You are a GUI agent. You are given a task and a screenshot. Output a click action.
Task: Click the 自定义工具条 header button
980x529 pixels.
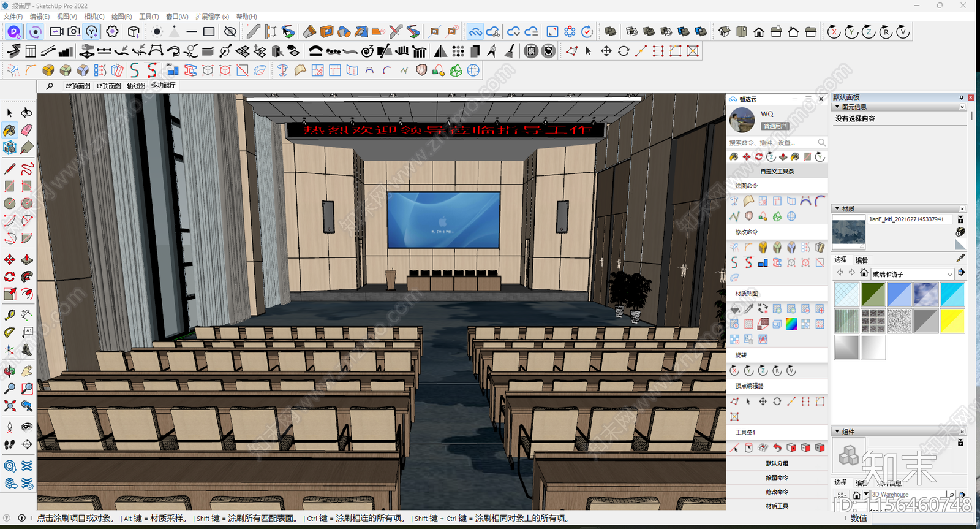[x=777, y=171]
